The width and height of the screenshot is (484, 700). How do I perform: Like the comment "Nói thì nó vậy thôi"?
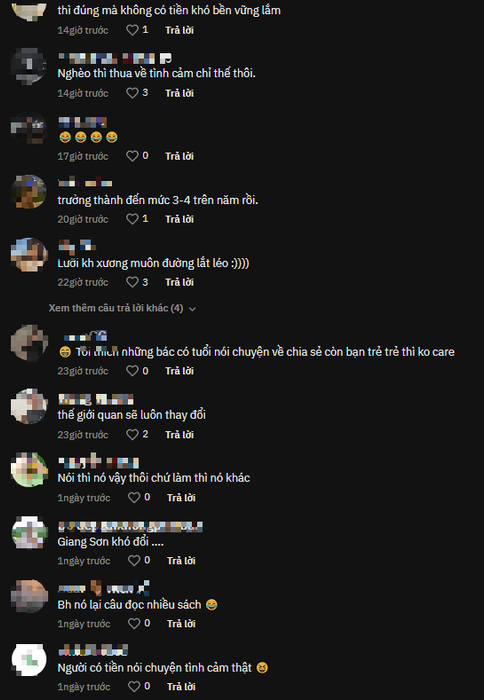134,497
